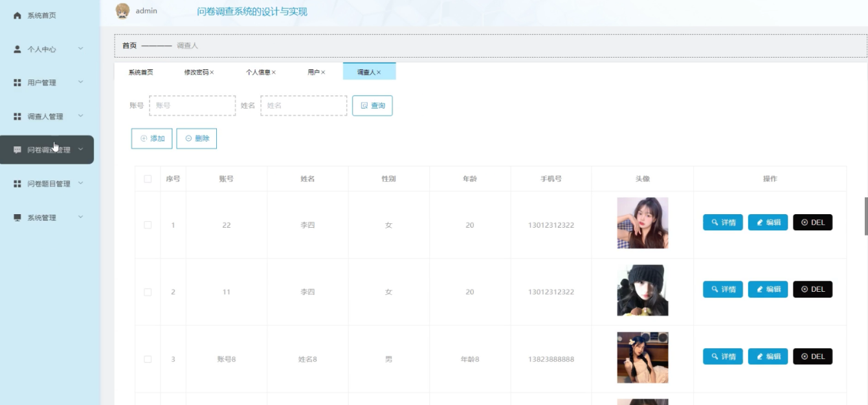This screenshot has width=868, height=405.
Task: Click the 首页 breadcrumb link
Action: click(129, 45)
